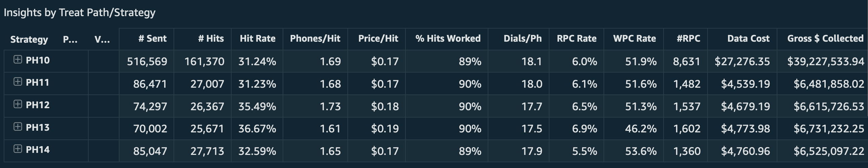Screen dimensions: 868x168
Task: Select the Data Cost column header
Action: pyautogui.click(x=749, y=38)
